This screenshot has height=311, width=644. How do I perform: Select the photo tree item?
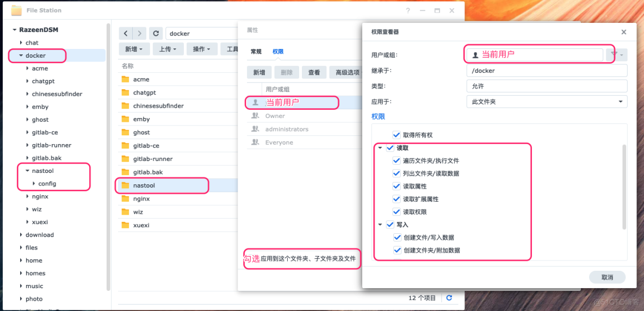point(34,298)
